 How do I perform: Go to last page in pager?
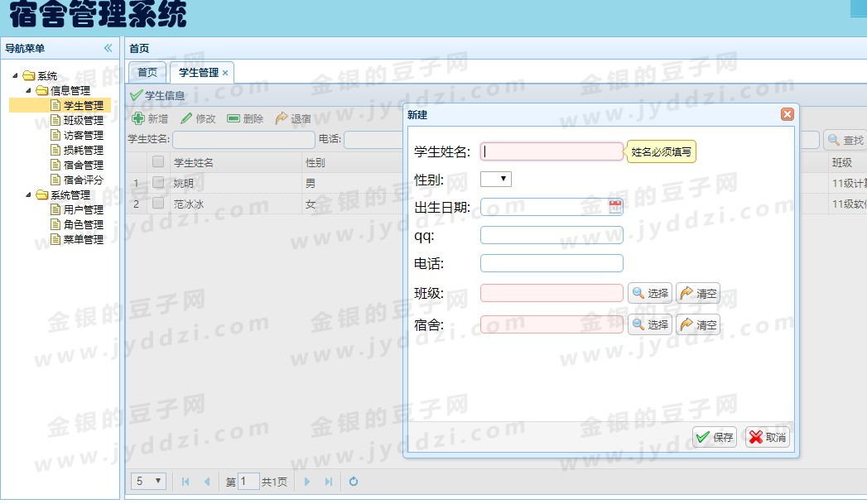pyautogui.click(x=329, y=482)
